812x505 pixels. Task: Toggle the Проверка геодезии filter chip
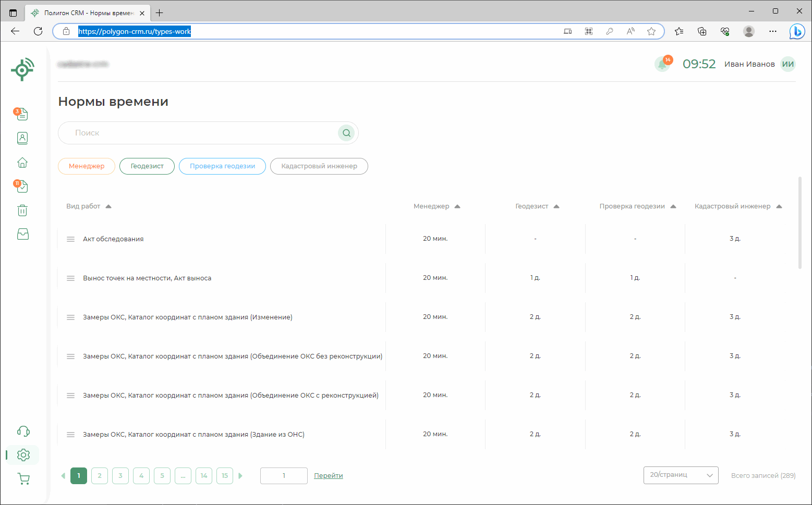tap(222, 166)
